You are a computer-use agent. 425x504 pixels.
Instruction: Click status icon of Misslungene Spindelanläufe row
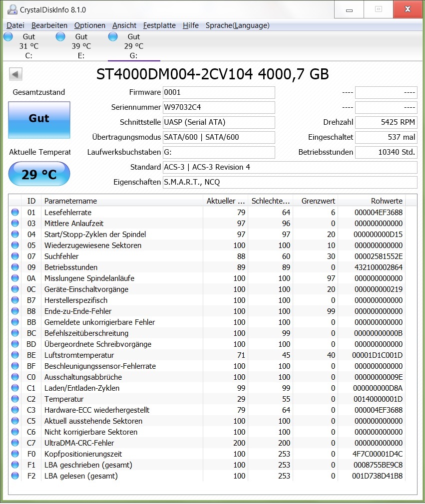(15, 278)
